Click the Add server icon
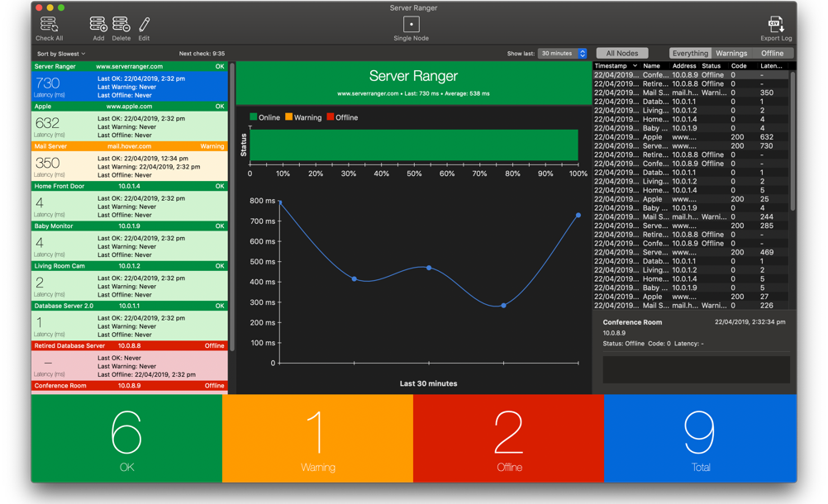This screenshot has width=828, height=504. pyautogui.click(x=98, y=26)
